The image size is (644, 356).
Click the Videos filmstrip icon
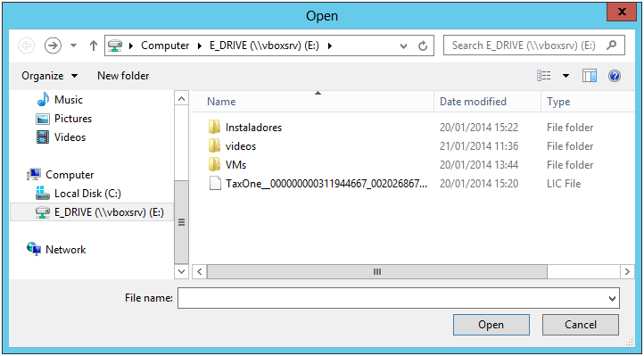point(43,137)
